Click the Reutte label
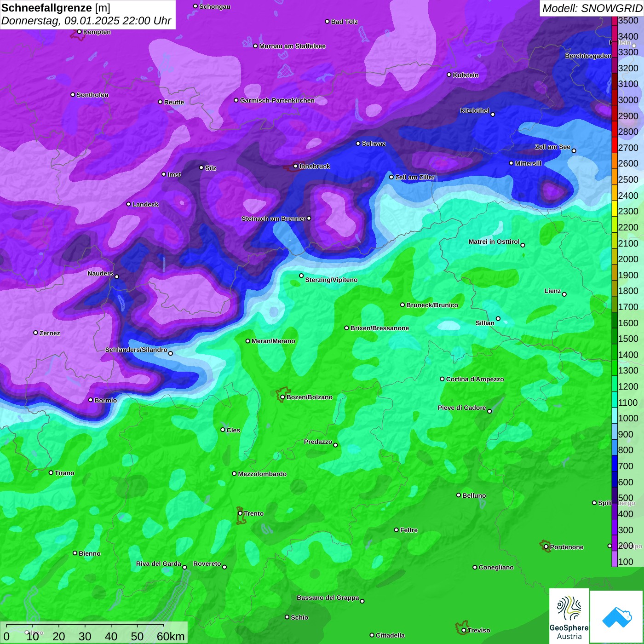The image size is (644, 644). [174, 102]
